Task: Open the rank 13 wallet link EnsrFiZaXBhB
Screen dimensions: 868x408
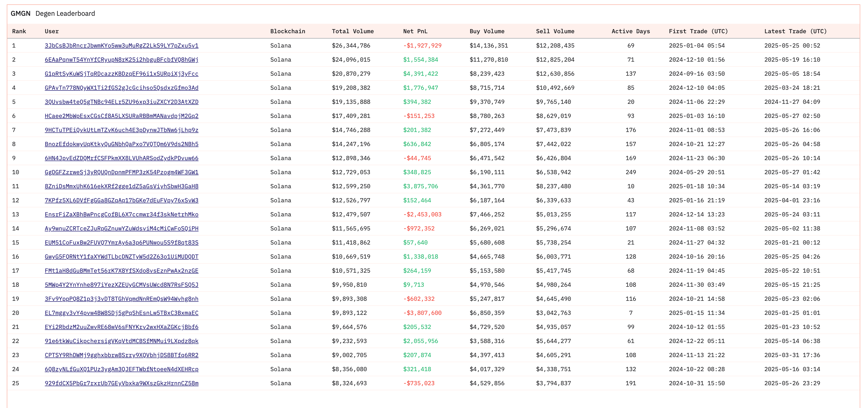Action: point(121,214)
